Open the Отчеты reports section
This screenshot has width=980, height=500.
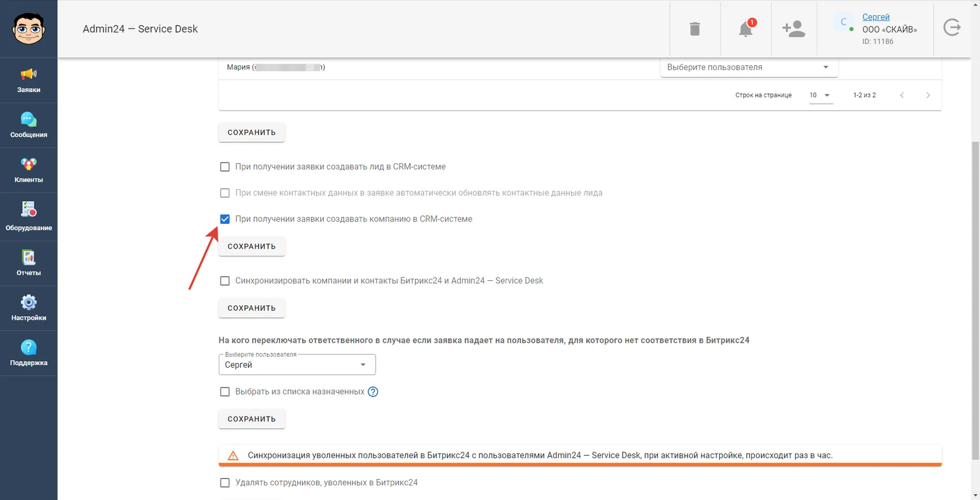click(29, 263)
